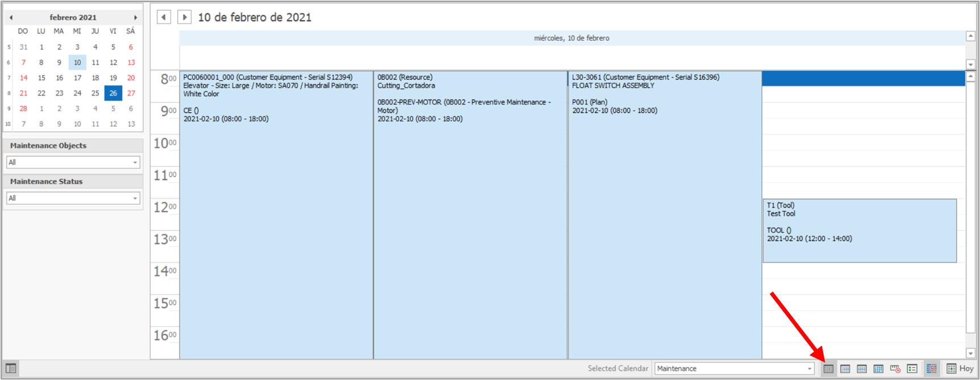980x380 pixels.
Task: Switch to Timeline view ruler-clock icon
Action: [x=895, y=369]
